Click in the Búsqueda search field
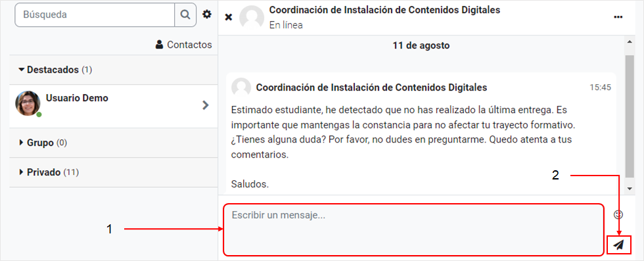Image resolution: width=644 pixels, height=261 pixels. click(x=95, y=15)
